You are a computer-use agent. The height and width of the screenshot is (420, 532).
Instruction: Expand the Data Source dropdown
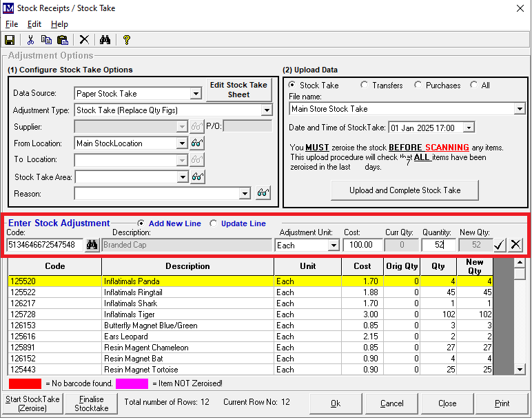(x=195, y=94)
